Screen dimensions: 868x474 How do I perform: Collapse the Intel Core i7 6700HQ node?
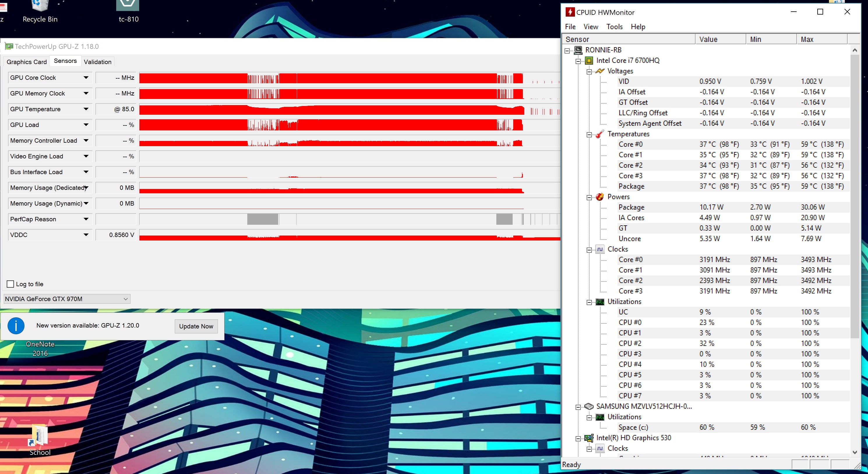pos(578,61)
